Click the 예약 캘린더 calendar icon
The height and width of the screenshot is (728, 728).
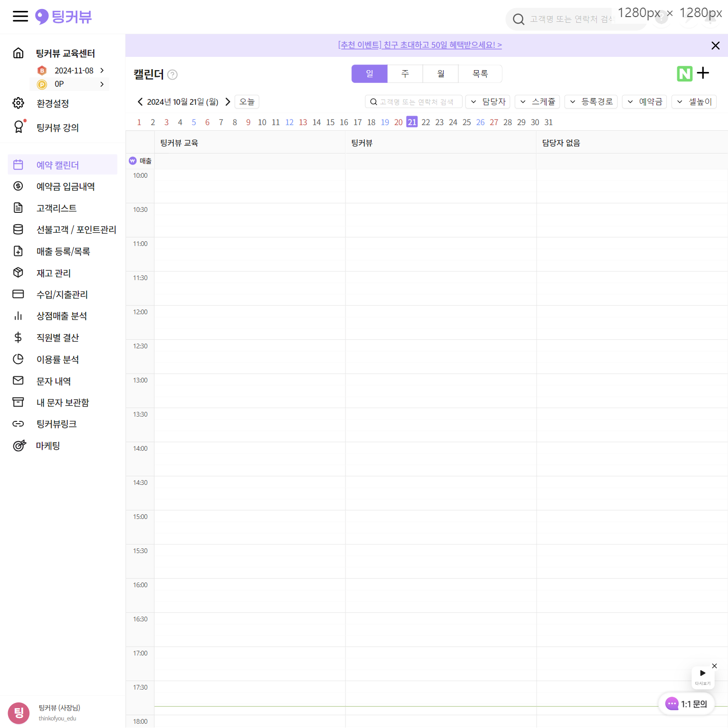pyautogui.click(x=18, y=164)
